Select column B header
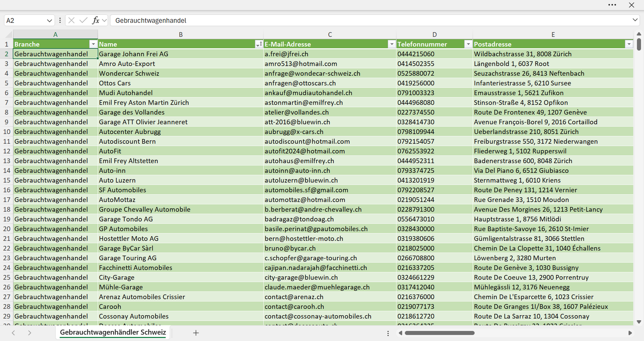644x341 pixels. (181, 35)
